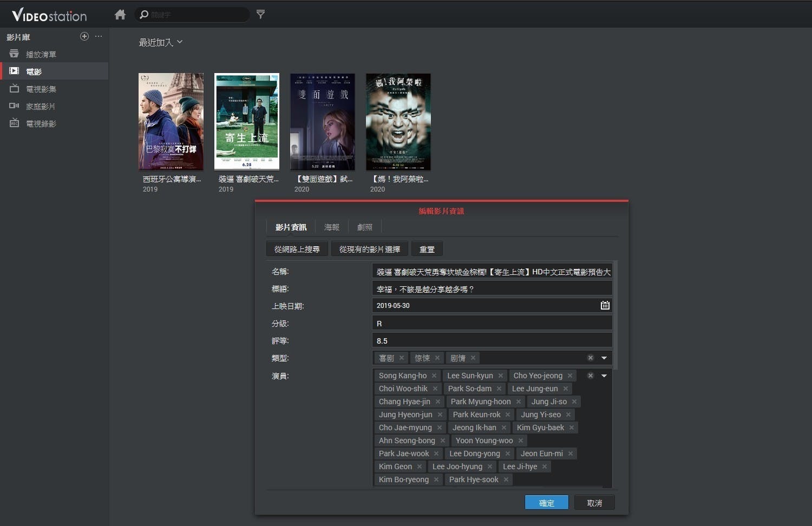Click the 取消 cancel button
This screenshot has width=812, height=526.
coord(594,503)
